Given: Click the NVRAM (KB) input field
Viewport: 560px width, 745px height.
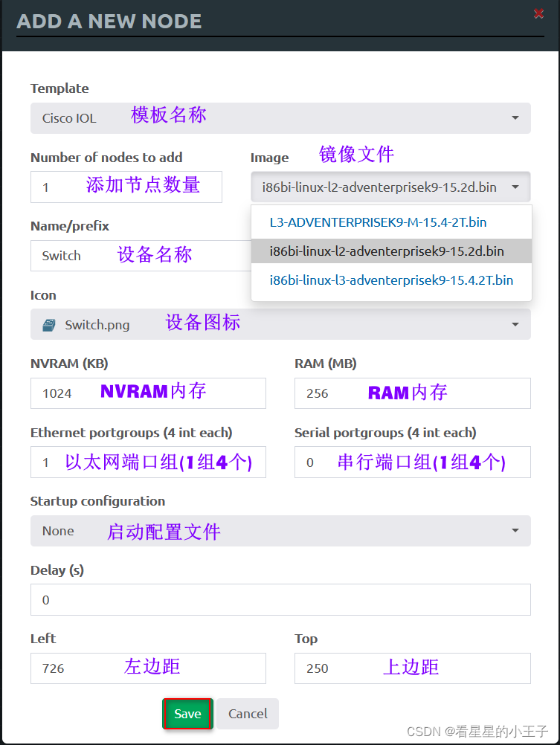Looking at the screenshot, I should coord(148,393).
